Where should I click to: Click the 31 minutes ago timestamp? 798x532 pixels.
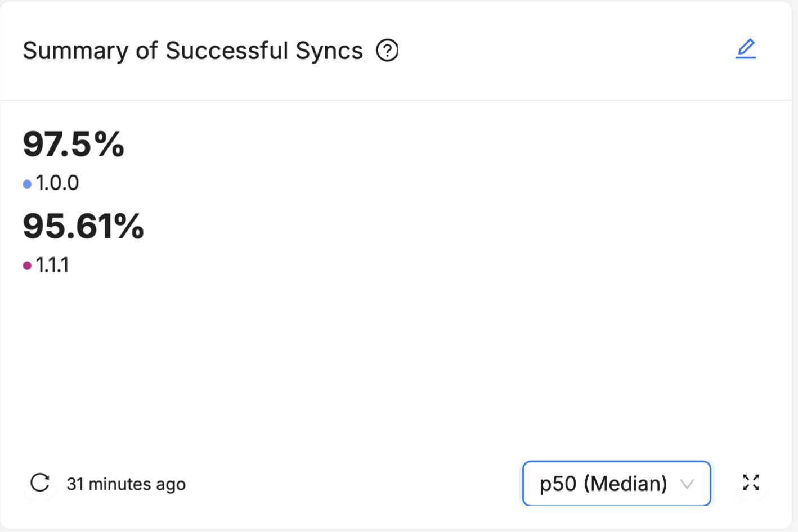(x=126, y=484)
